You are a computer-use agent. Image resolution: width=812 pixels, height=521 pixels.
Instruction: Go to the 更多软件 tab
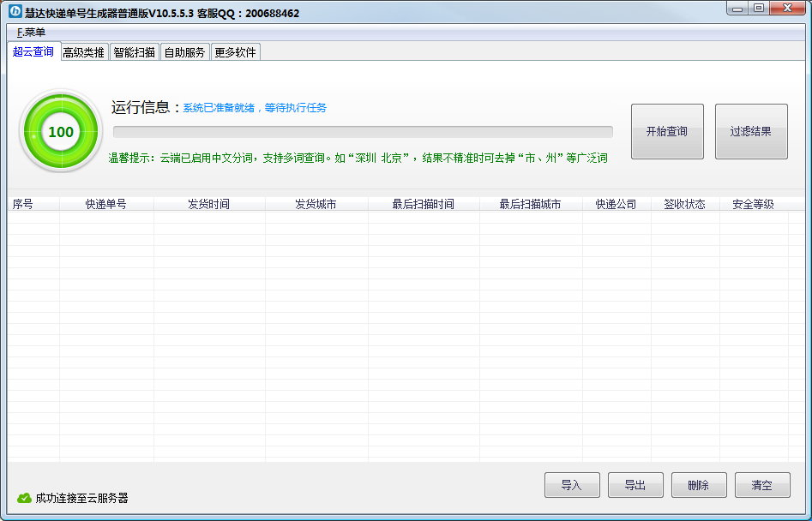(x=236, y=52)
